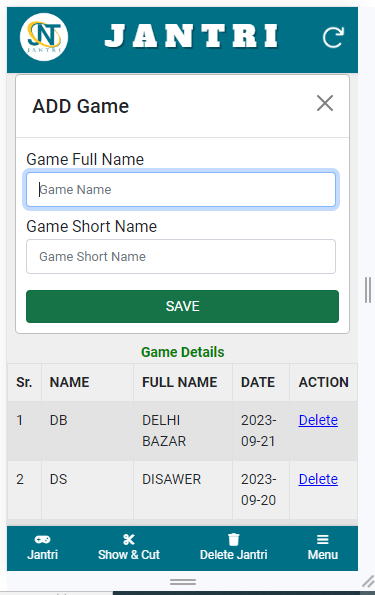Click the vertical pane resize handle

point(368,290)
